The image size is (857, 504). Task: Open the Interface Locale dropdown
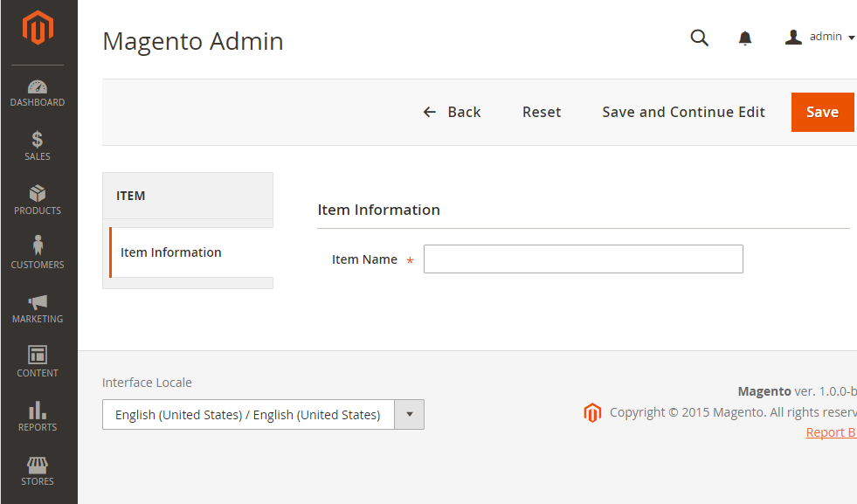[263, 414]
